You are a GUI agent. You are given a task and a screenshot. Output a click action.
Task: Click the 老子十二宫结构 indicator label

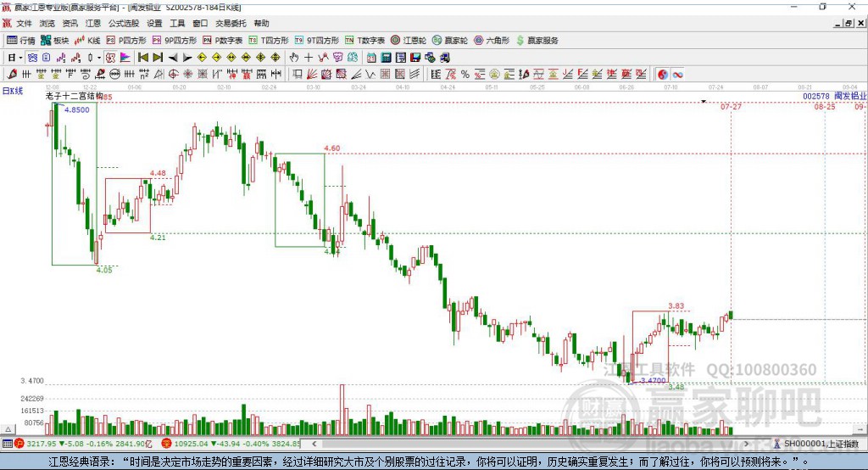75,96
